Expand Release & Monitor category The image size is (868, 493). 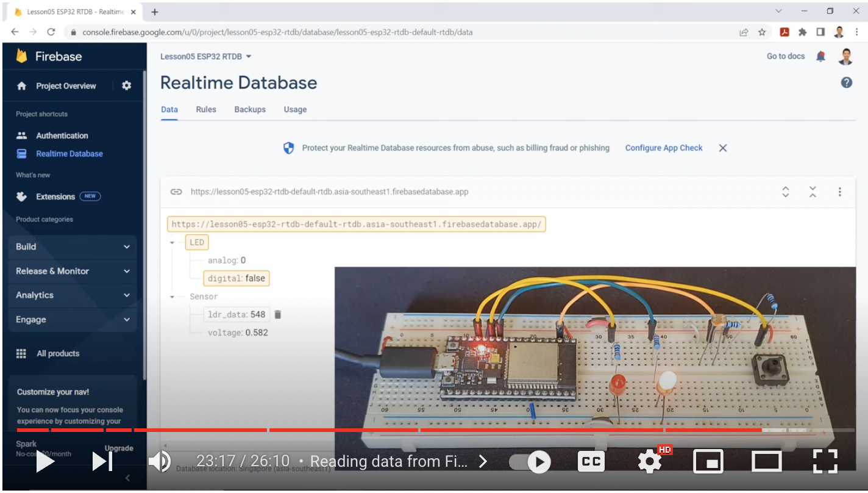pyautogui.click(x=73, y=271)
